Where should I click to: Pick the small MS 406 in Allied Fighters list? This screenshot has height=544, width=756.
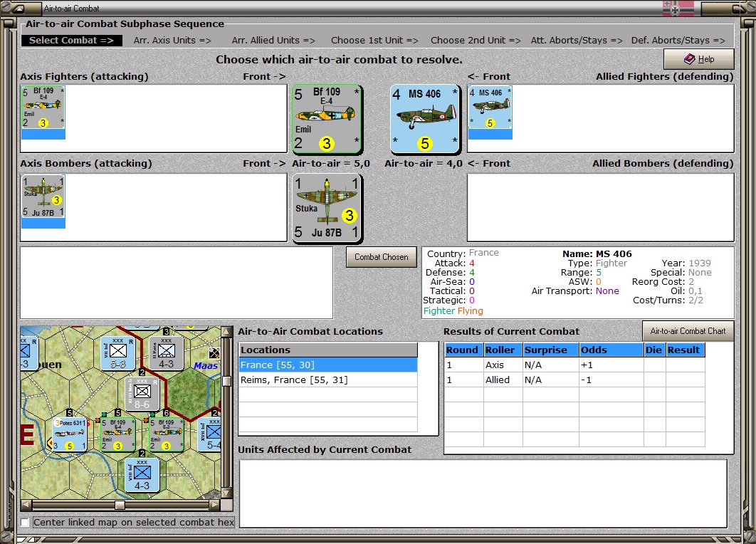[x=490, y=108]
